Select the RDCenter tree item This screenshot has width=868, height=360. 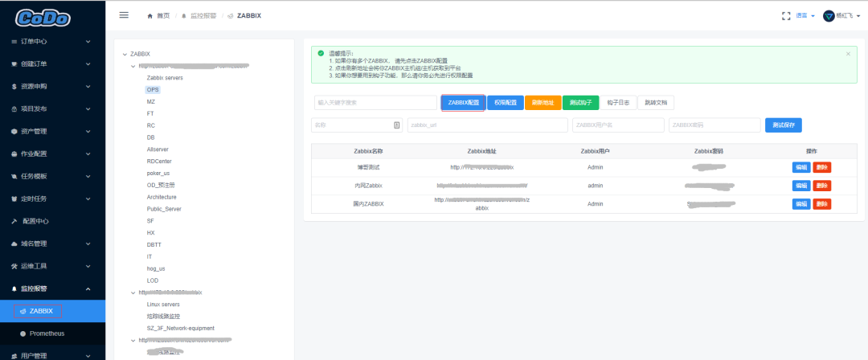pos(159,161)
